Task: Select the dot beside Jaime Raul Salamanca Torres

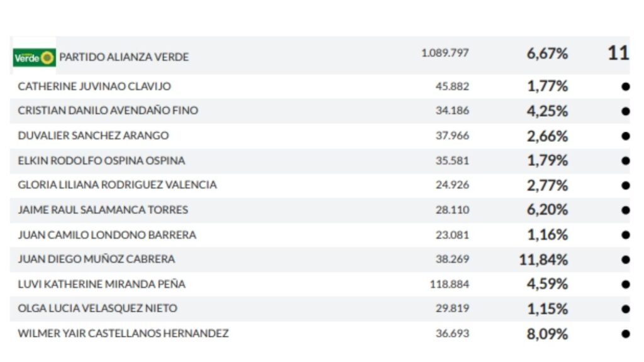Action: (625, 210)
